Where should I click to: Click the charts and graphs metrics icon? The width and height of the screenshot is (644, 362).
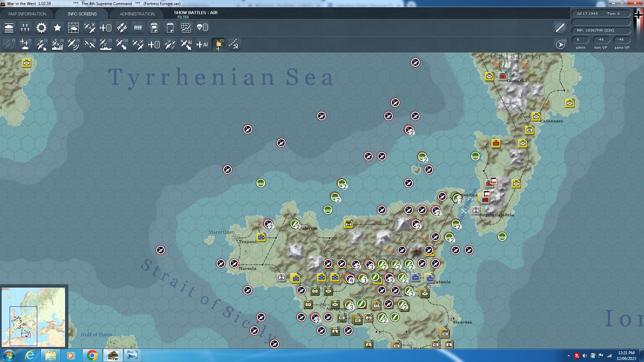(186, 27)
